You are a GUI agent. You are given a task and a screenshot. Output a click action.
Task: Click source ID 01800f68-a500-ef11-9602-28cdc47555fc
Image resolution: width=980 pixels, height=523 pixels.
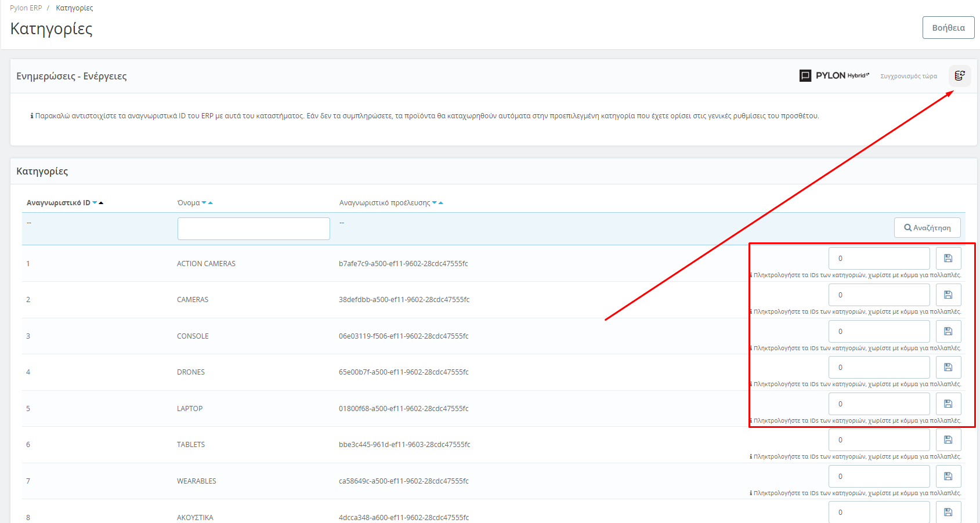[404, 409]
